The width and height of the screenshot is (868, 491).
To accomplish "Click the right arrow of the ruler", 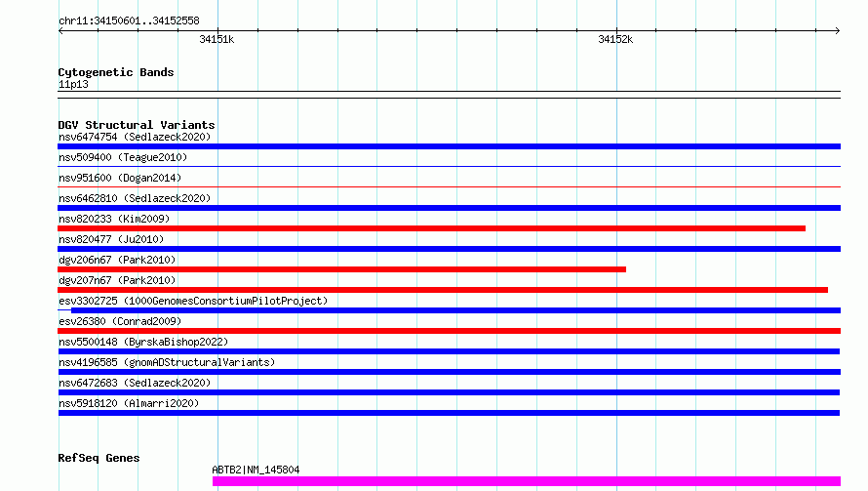I will point(837,30).
